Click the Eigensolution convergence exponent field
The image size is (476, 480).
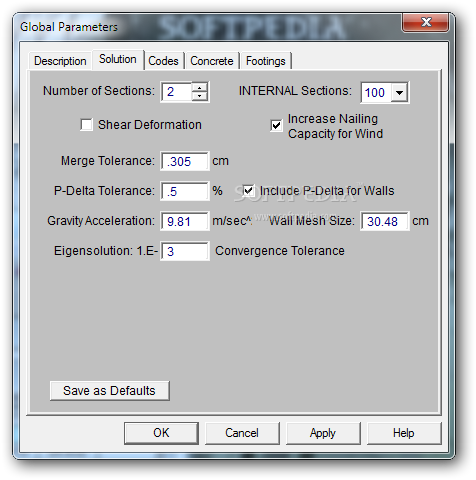[x=185, y=251]
